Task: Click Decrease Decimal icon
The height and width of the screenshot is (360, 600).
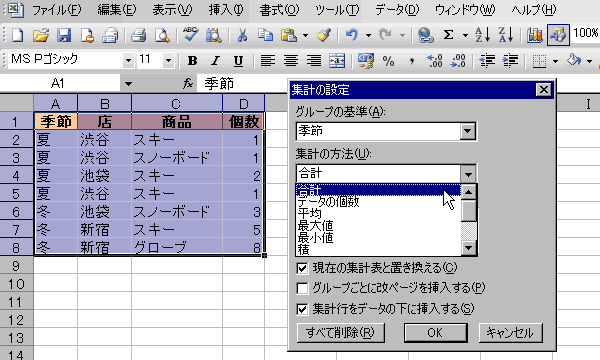Action: [458, 60]
